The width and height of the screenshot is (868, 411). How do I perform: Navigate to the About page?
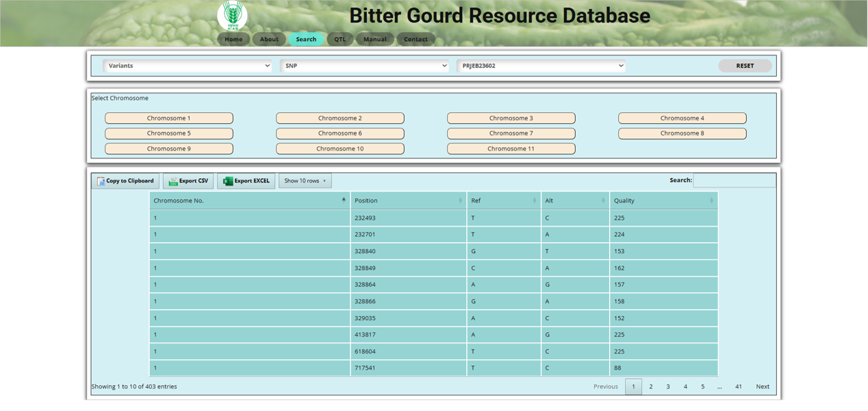pos(269,40)
